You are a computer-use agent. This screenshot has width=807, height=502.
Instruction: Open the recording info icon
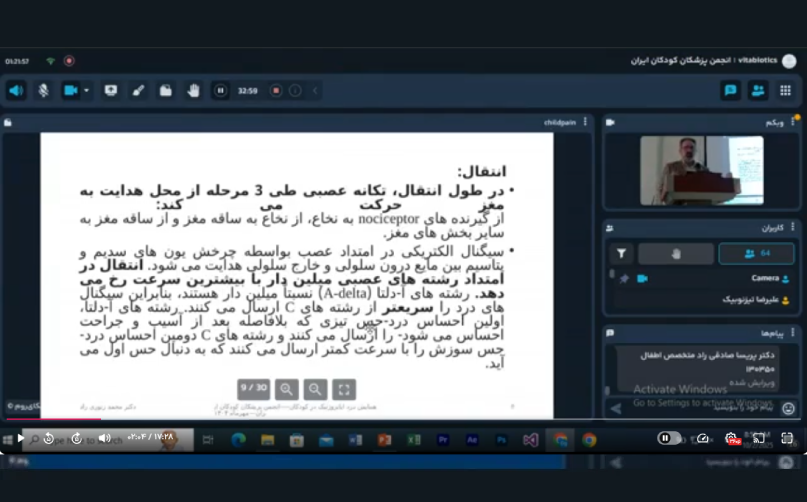click(x=295, y=91)
